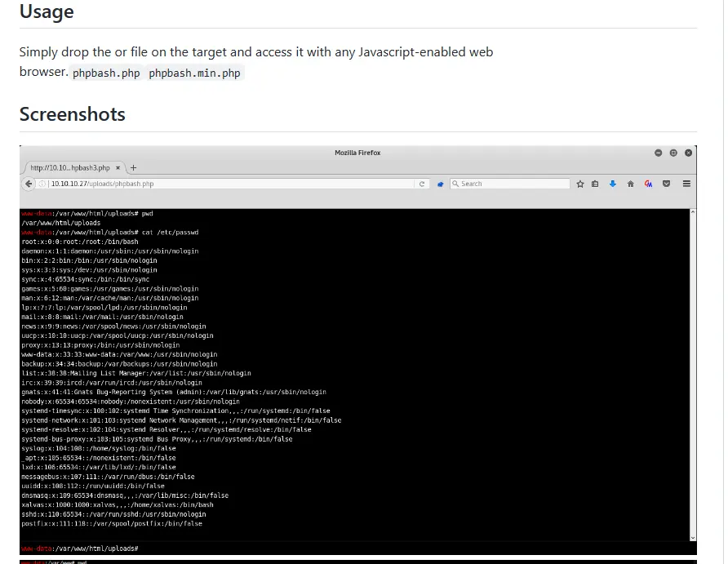Click the daemon:x:1:1 passwd line
This screenshot has height=564, width=728.
(110, 251)
